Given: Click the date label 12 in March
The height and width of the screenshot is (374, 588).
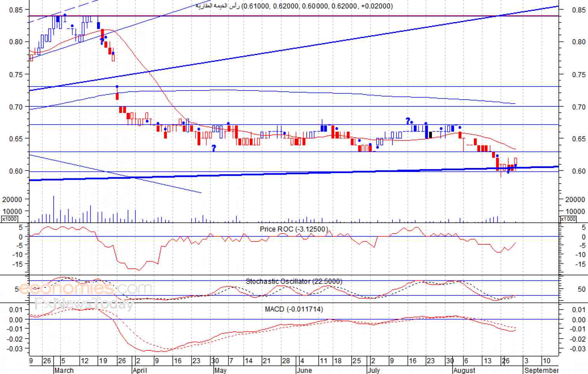Looking at the screenshot, I should click(85, 361).
